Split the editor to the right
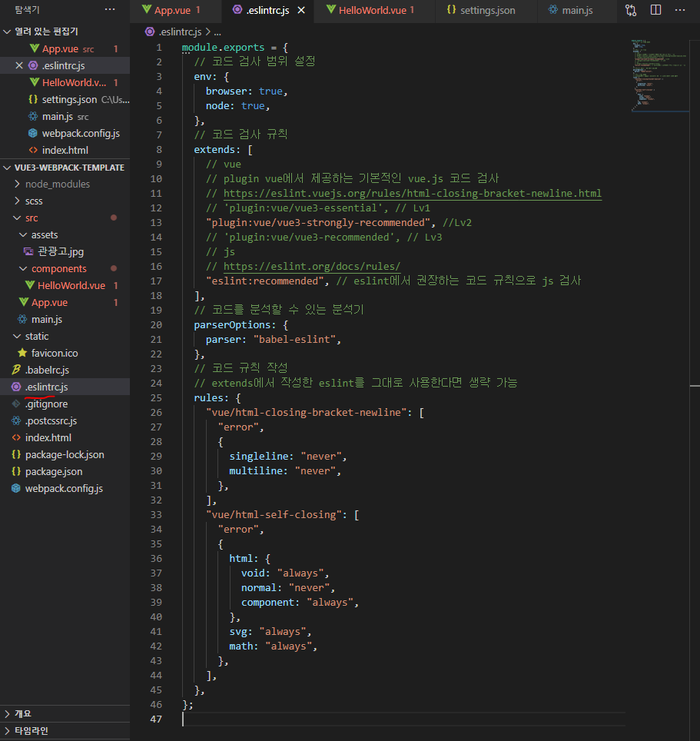Screen dimensions: 700x741 [x=655, y=10]
